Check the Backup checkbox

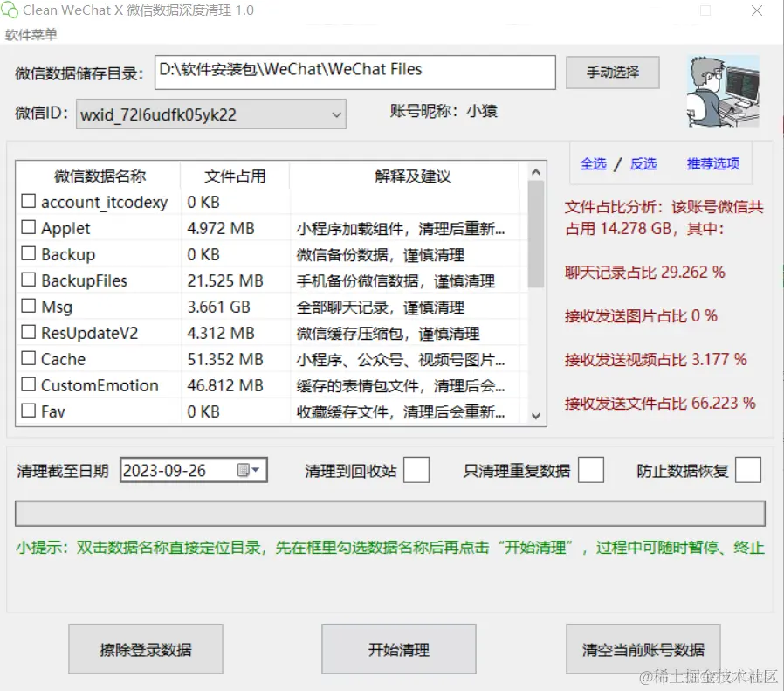click(x=29, y=253)
